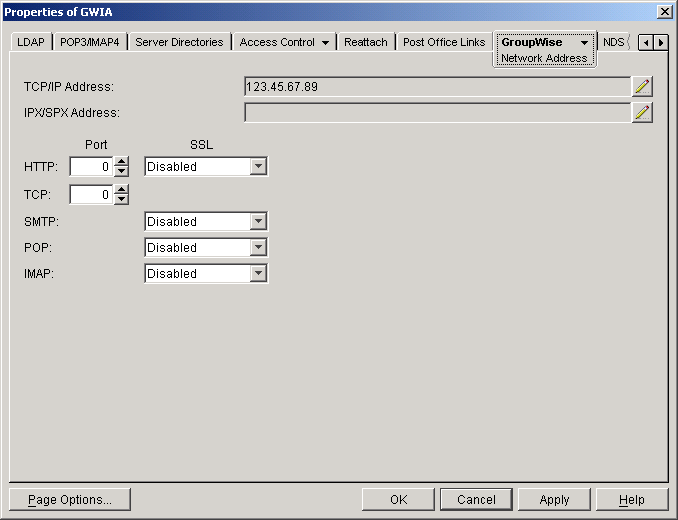Viewport: 678px width, 520px height.
Task: Open the HTTP SSL dropdown
Action: click(258, 166)
